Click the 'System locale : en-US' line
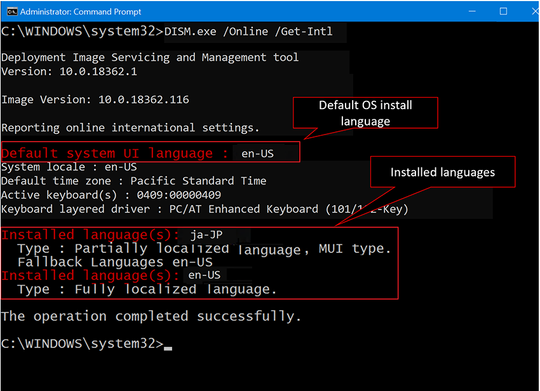The width and height of the screenshot is (540, 391). click(x=69, y=167)
